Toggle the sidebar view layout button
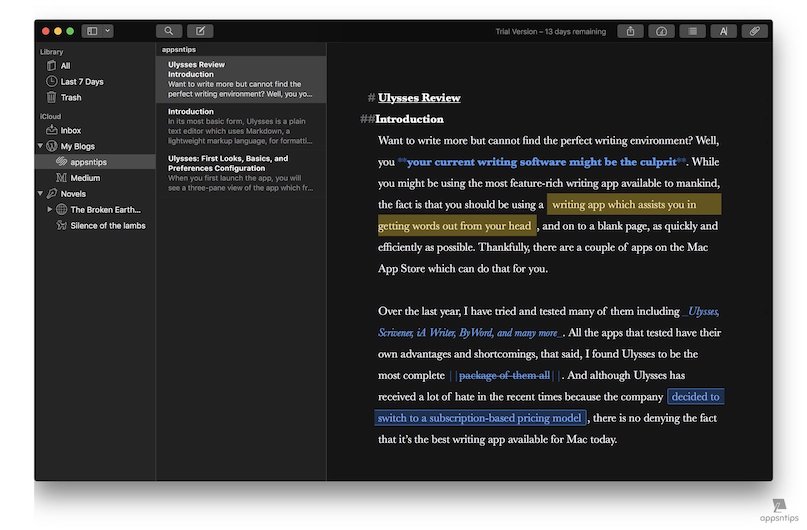This screenshot has height=530, width=807. pyautogui.click(x=93, y=31)
